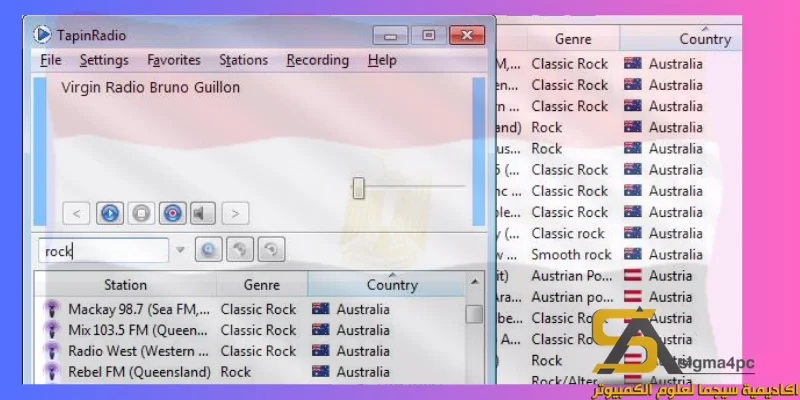Expand the search history dropdown arrow
The height and width of the screenshot is (400, 800).
(x=180, y=250)
